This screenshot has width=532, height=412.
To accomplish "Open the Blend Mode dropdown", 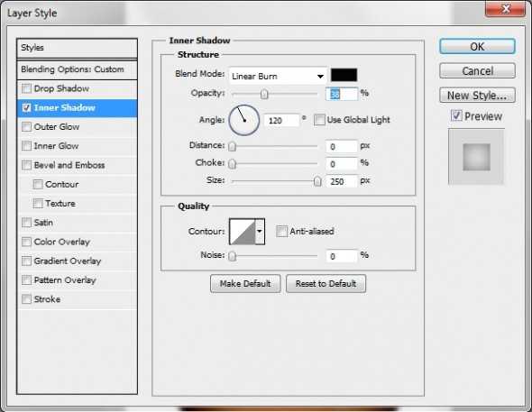I will coord(278,76).
